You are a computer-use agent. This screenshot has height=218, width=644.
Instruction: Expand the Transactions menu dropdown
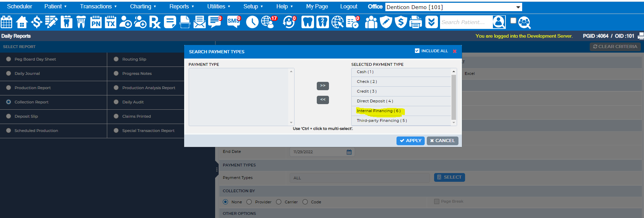[x=98, y=6]
